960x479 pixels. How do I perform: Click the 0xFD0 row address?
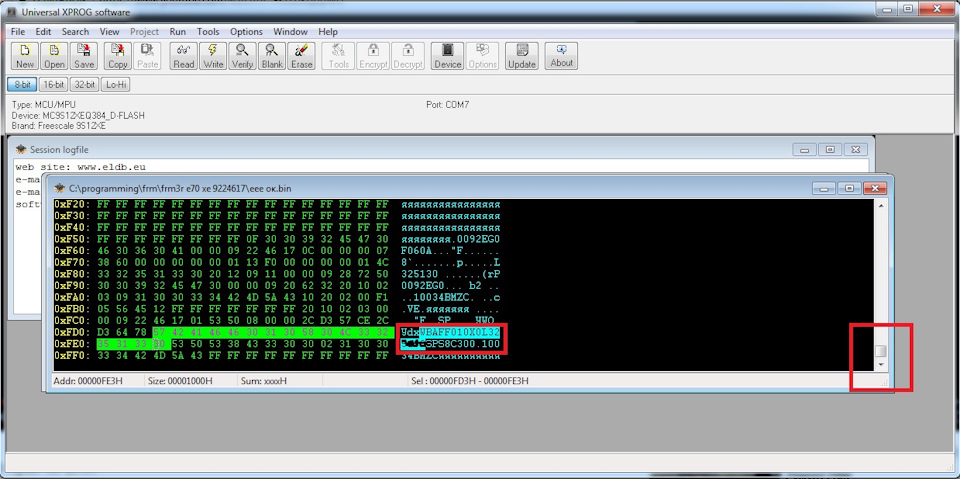click(71, 332)
